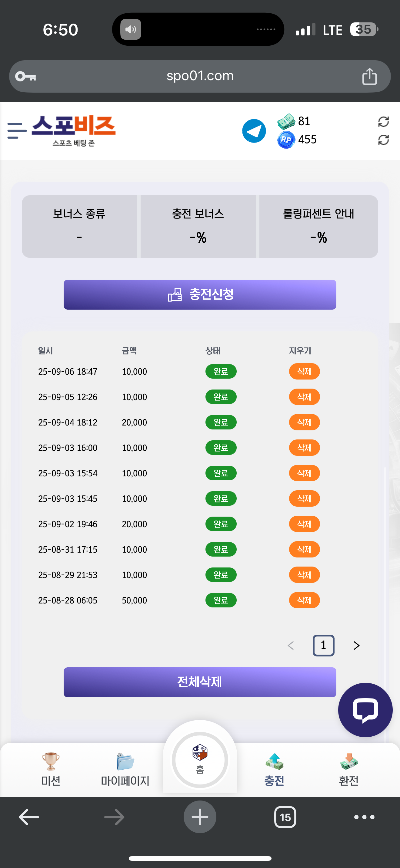Open the hamburger menu icon
This screenshot has width=400, height=868.
[17, 131]
